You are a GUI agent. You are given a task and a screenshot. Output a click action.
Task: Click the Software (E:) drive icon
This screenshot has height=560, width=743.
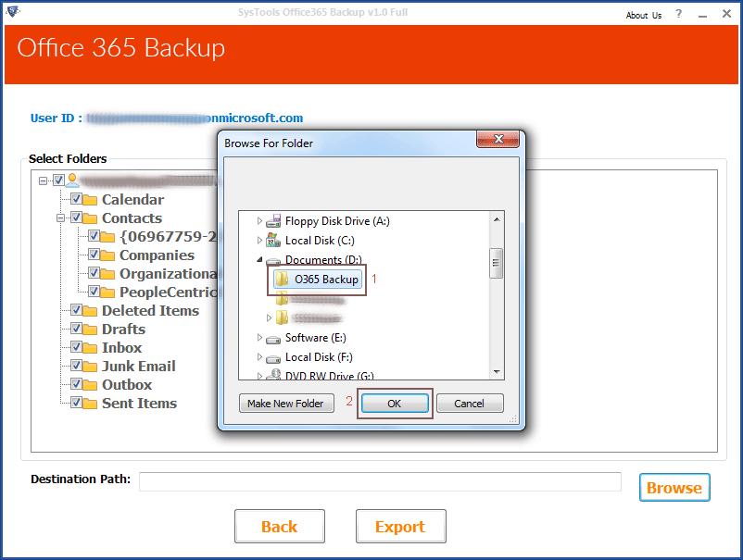tap(273, 338)
